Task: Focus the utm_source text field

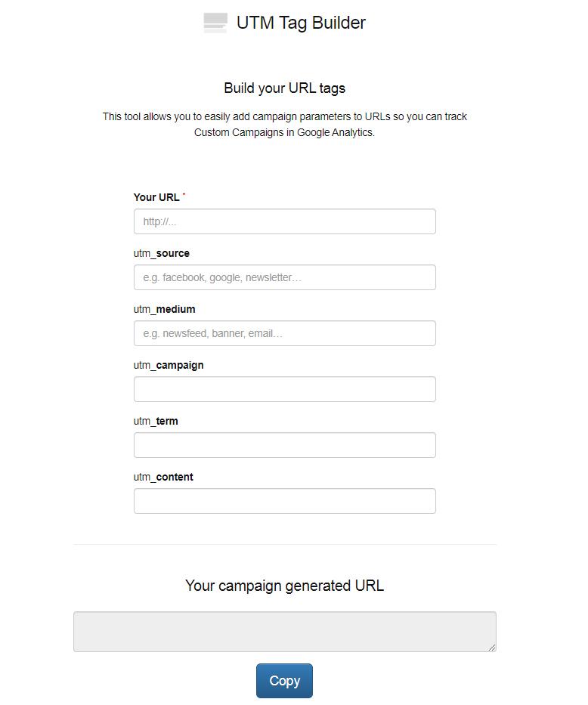Action: click(285, 277)
